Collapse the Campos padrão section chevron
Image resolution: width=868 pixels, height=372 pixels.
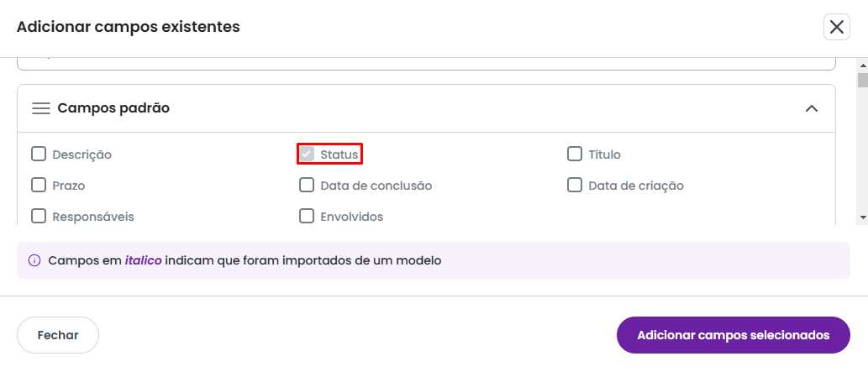[811, 108]
